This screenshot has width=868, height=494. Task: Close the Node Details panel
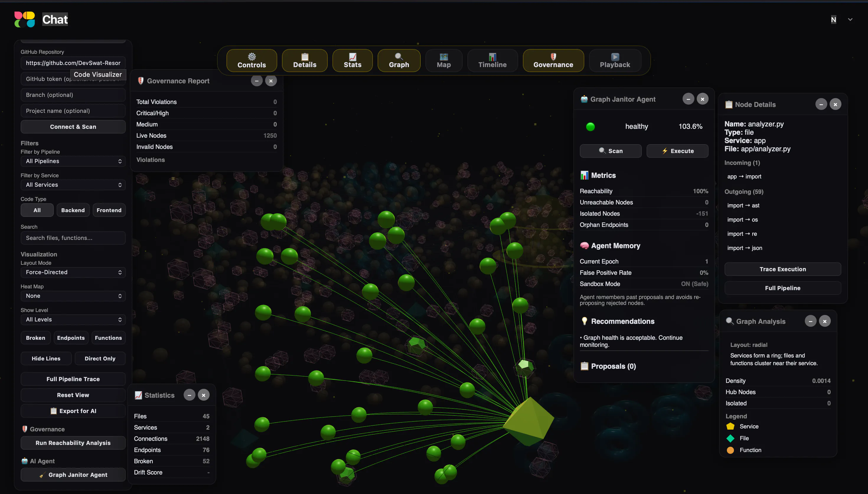coord(835,105)
